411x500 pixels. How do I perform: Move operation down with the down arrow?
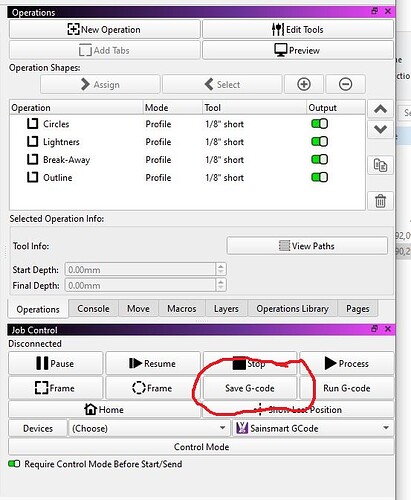click(380, 129)
